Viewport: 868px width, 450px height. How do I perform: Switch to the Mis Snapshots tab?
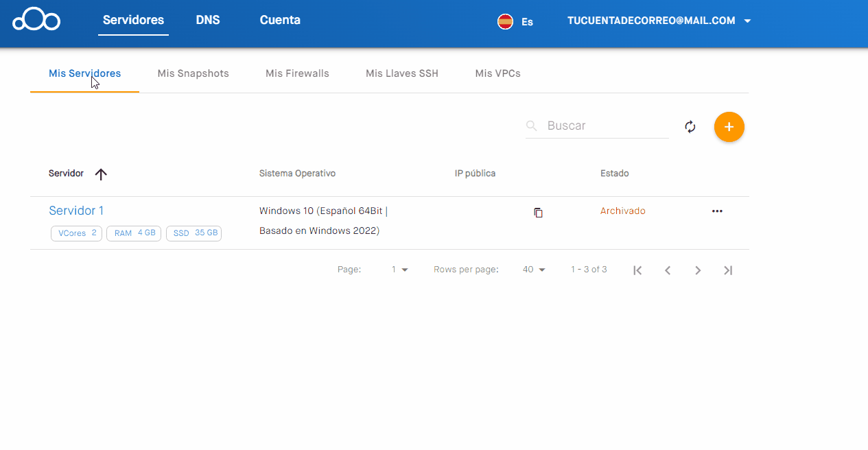193,73
